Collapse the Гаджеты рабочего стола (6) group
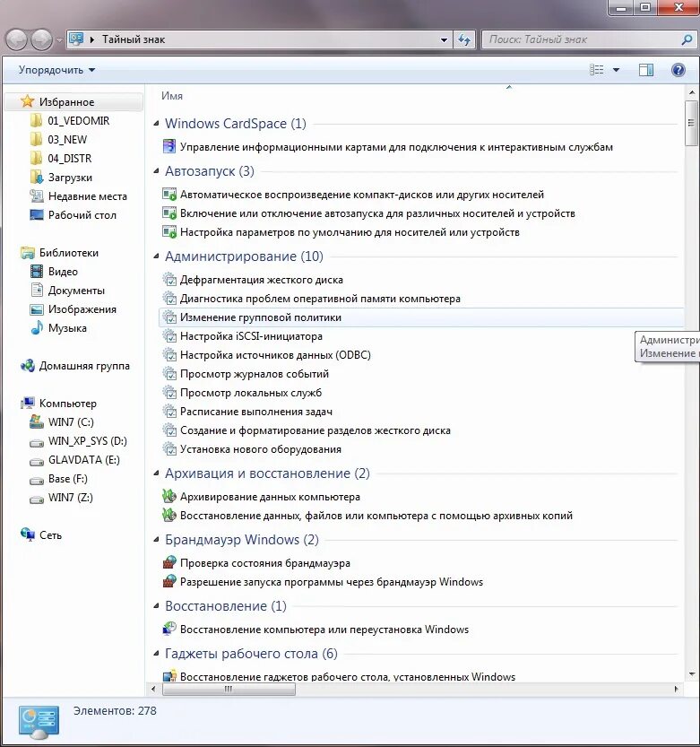 point(156,653)
